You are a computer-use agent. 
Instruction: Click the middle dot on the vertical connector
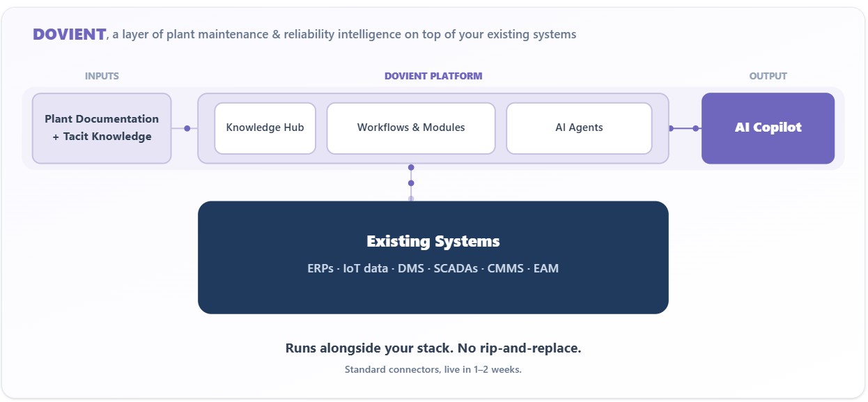(411, 183)
